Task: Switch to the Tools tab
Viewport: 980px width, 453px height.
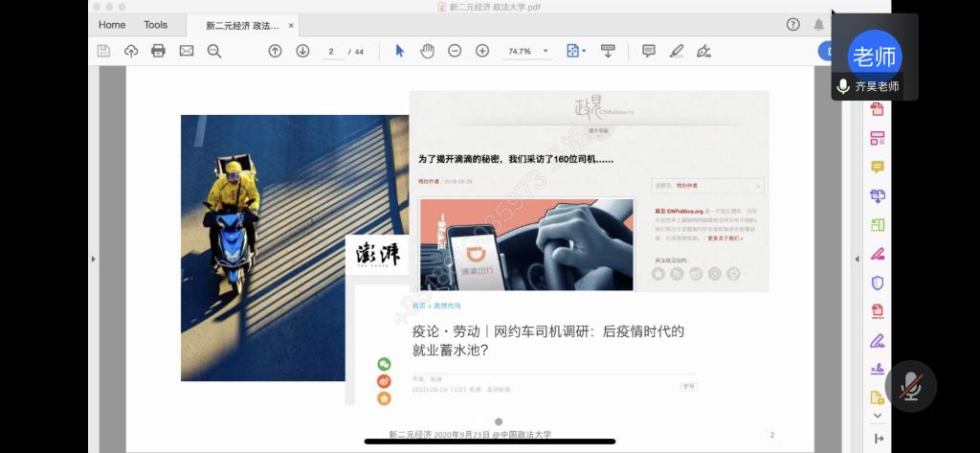Action: pos(155,25)
